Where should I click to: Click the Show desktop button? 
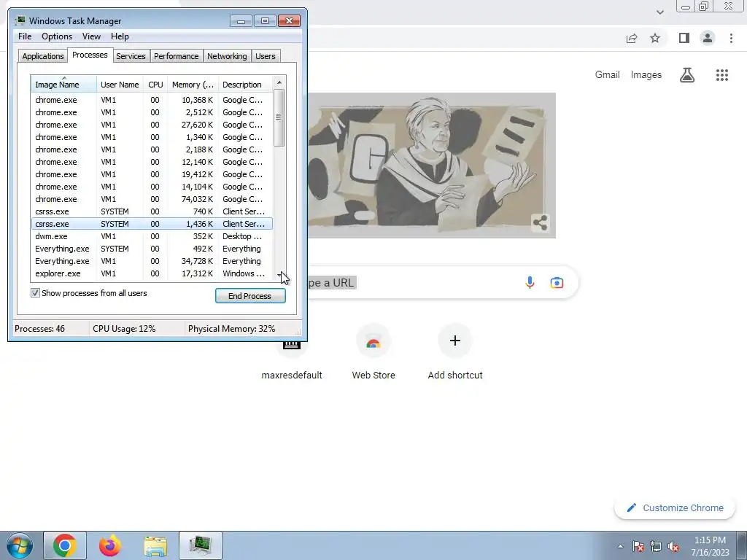coord(742,545)
